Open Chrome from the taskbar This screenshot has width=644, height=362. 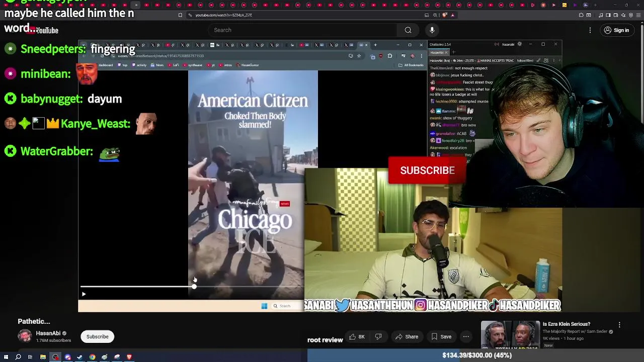(x=92, y=357)
